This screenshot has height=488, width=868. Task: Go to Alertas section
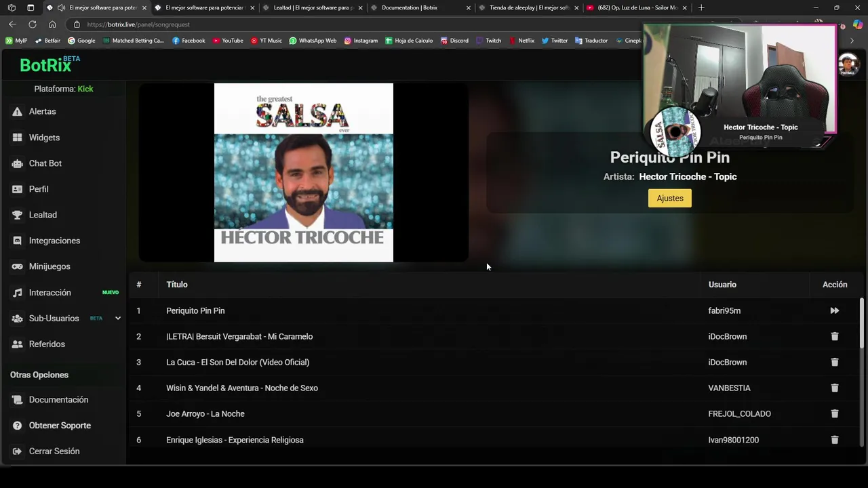point(43,112)
